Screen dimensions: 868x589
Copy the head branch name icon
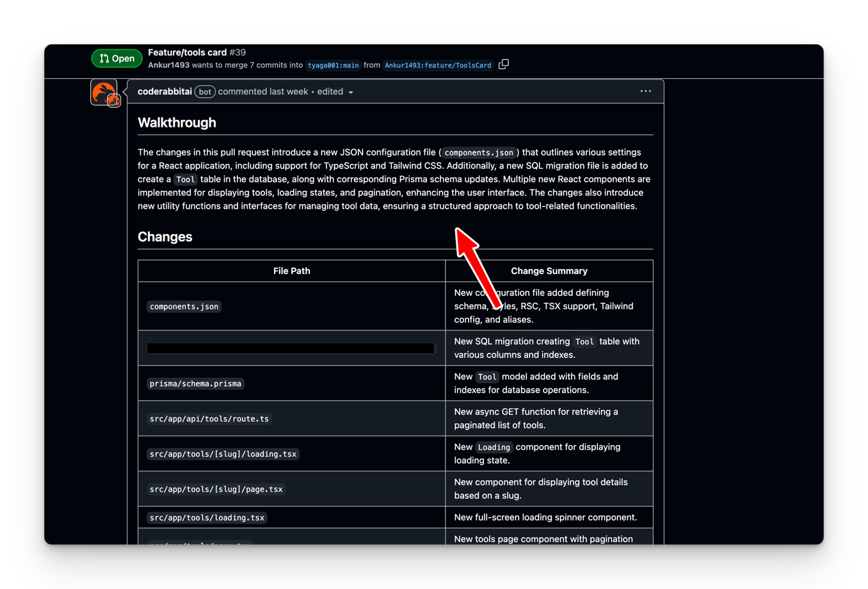(504, 65)
